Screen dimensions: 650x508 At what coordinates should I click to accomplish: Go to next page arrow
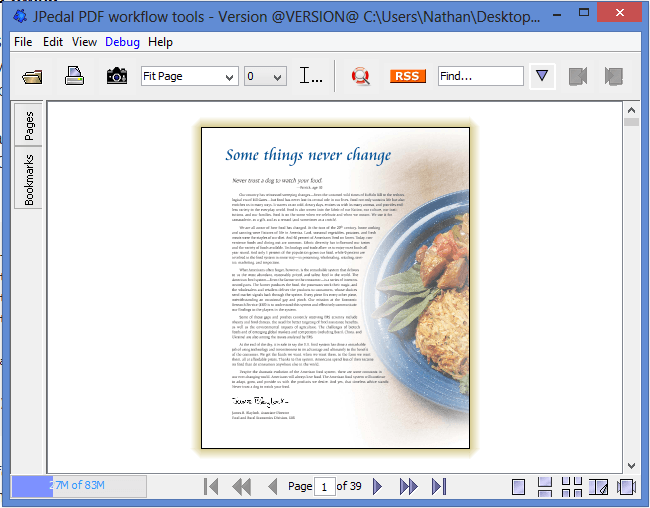(x=378, y=487)
